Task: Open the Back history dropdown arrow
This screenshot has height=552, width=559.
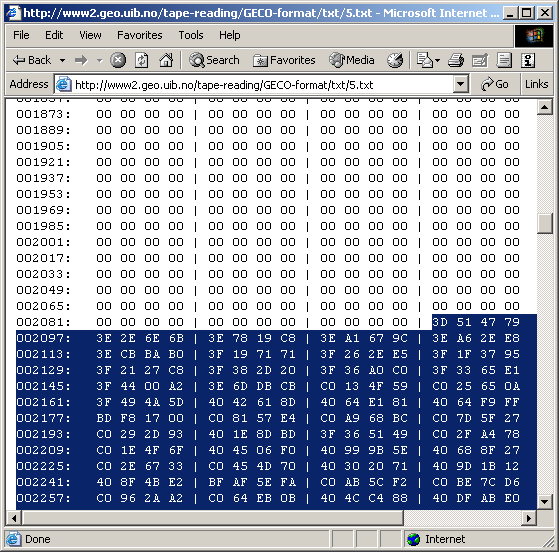Action: (x=62, y=60)
